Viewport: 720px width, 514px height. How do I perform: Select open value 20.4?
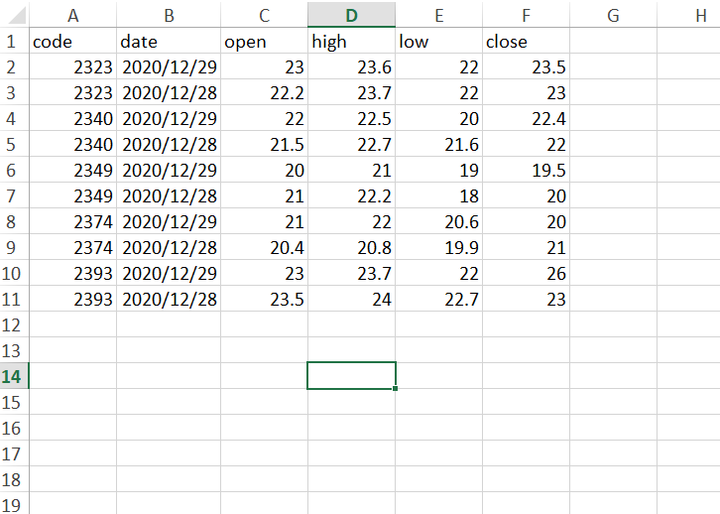coord(264,247)
